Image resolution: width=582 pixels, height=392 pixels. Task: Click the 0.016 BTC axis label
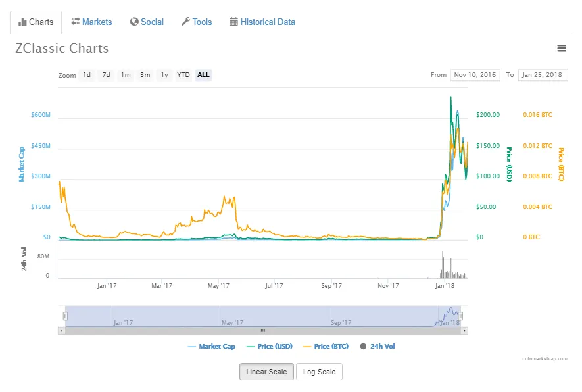[538, 115]
